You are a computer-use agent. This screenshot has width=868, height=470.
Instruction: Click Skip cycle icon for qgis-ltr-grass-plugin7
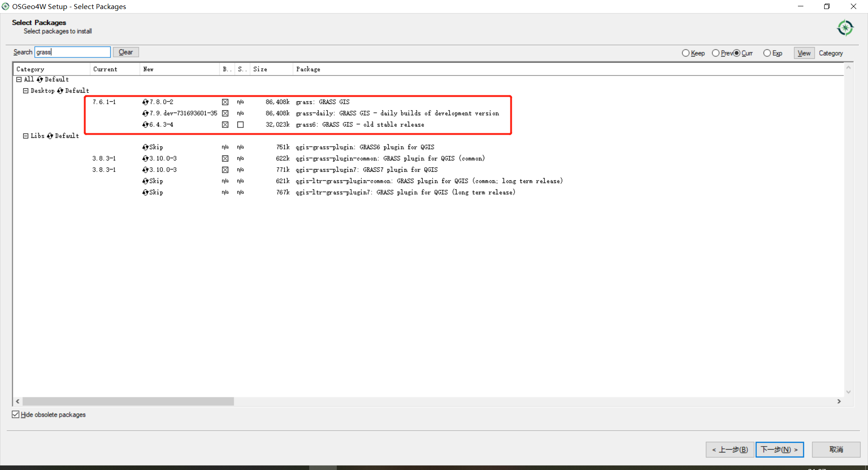coord(145,193)
